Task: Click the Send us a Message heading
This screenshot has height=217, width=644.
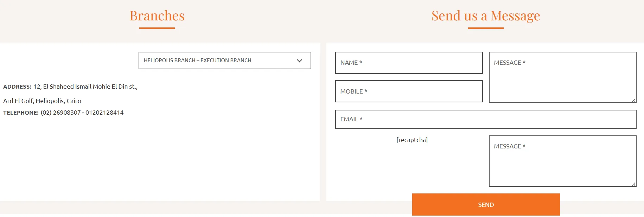Action: [486, 16]
